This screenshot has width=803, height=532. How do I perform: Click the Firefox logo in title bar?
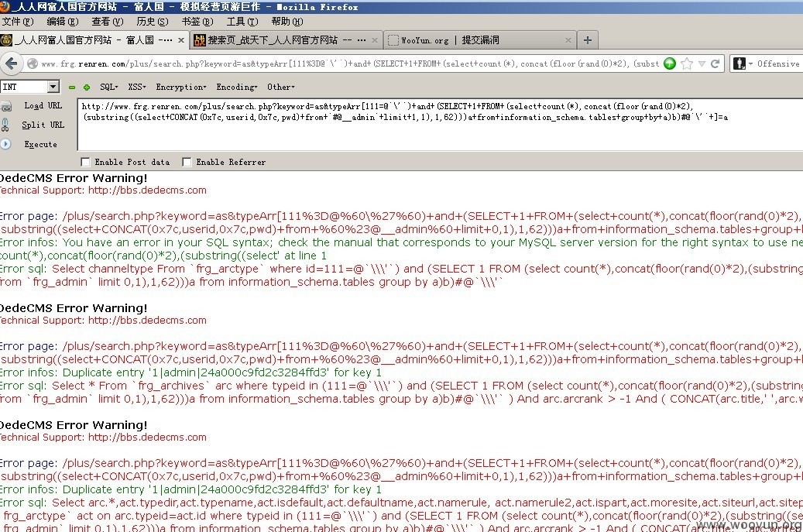click(x=5, y=7)
